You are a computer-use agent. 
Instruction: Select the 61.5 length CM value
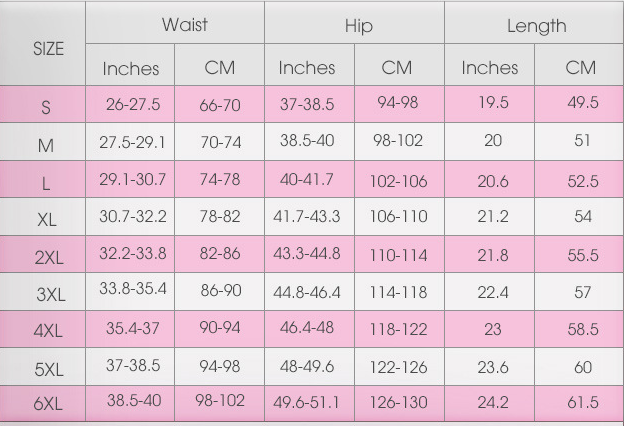(582, 403)
